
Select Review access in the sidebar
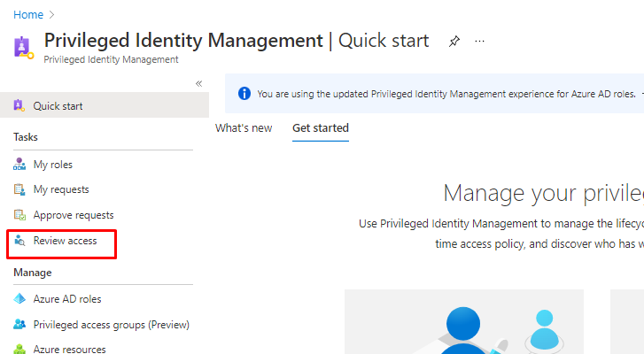pyautogui.click(x=65, y=241)
